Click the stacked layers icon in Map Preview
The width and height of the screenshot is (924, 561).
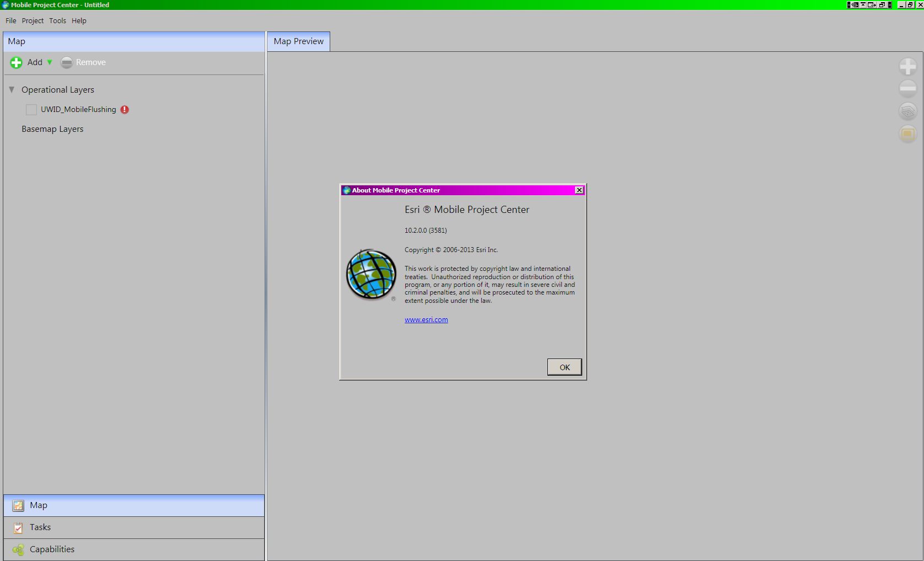point(908,111)
